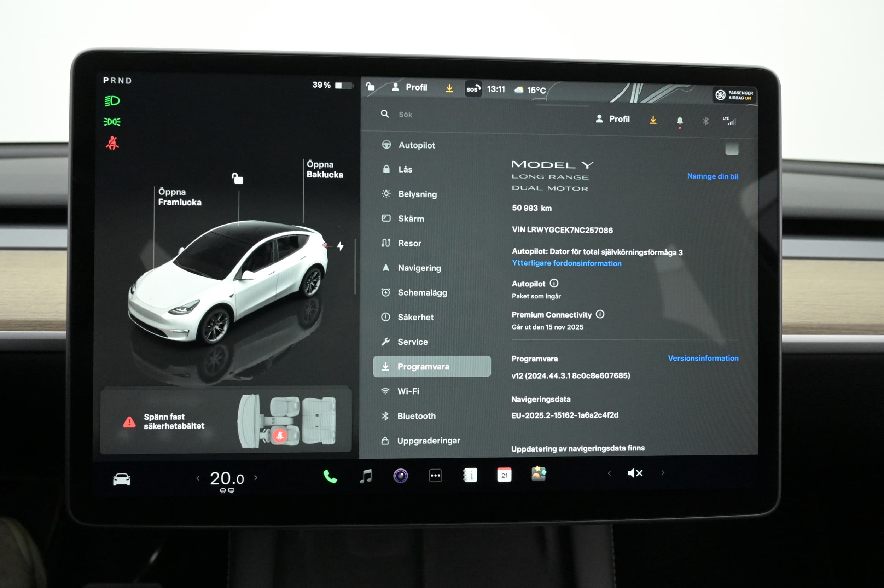Image resolution: width=884 pixels, height=588 pixels.
Task: Click the Ytterligare fordonsinformation link
Action: tap(566, 263)
